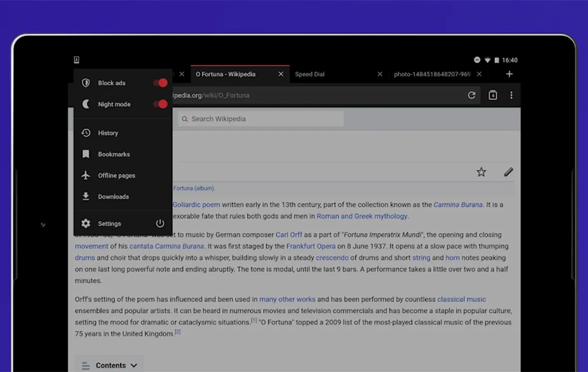This screenshot has height=372, width=588.
Task: Open the Goliardic poem link
Action: [x=196, y=205]
